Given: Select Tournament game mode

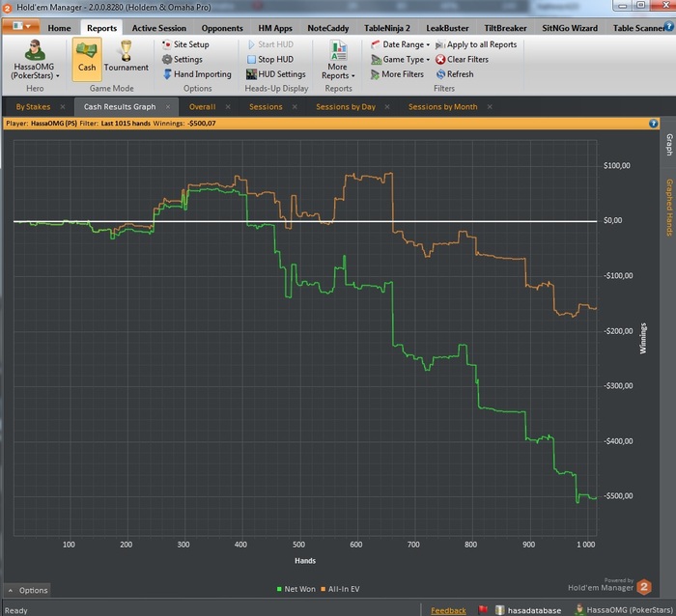Looking at the screenshot, I should click(126, 56).
